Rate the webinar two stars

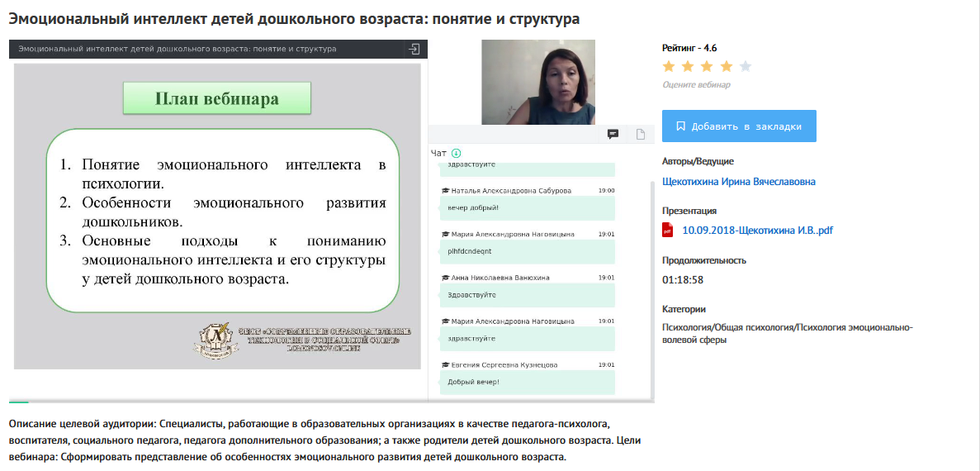[x=688, y=67]
